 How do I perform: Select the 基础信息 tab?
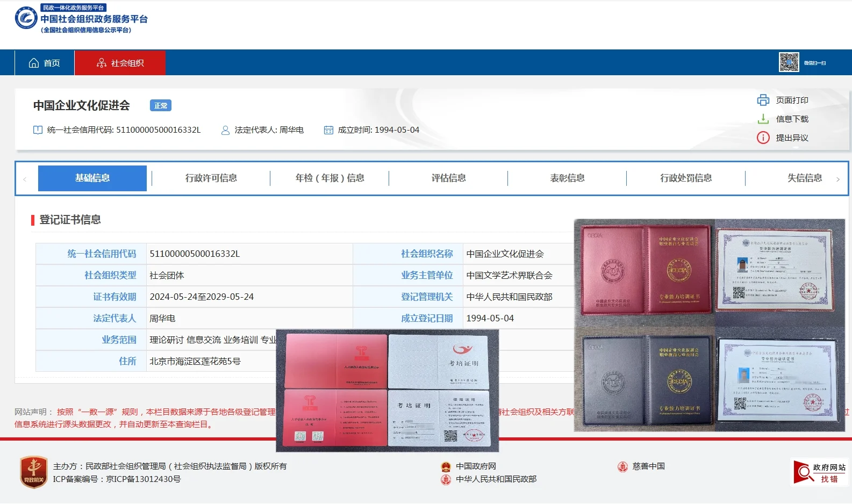(x=92, y=178)
